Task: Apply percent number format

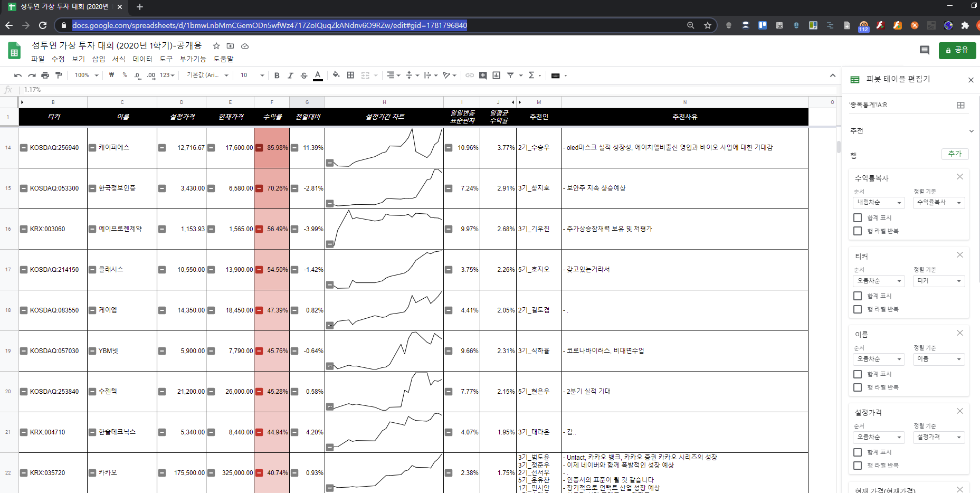Action: click(x=125, y=75)
